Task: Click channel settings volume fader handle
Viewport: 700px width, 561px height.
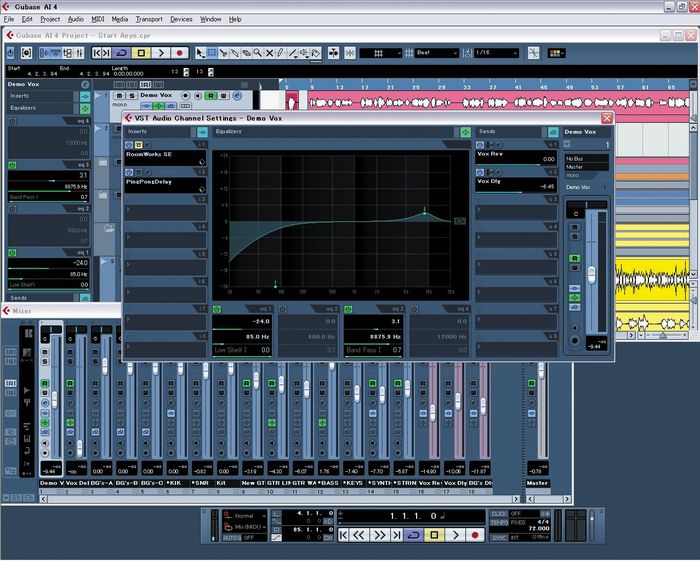Action: tap(592, 273)
